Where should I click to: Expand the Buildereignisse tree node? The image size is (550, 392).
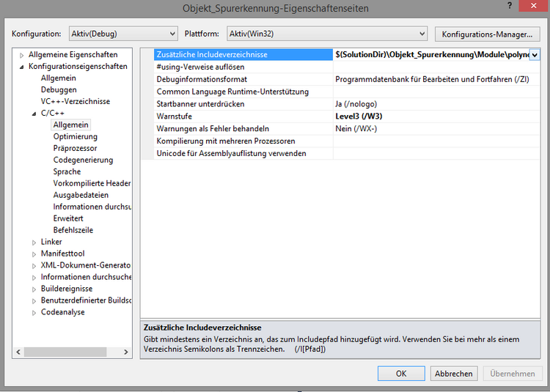[x=34, y=289]
